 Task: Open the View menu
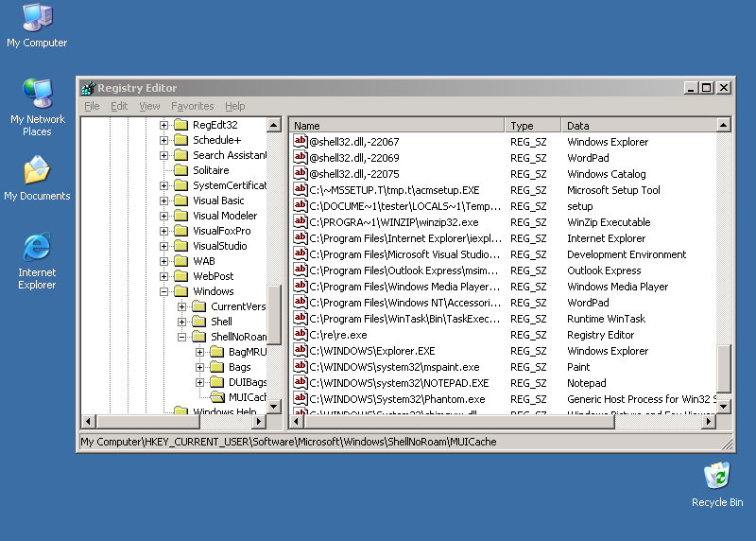point(149,106)
